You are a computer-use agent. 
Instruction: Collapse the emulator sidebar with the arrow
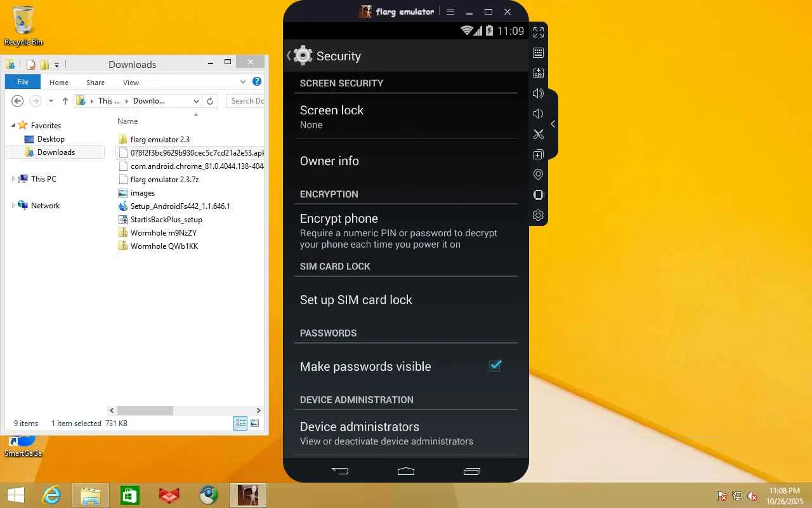[x=553, y=124]
